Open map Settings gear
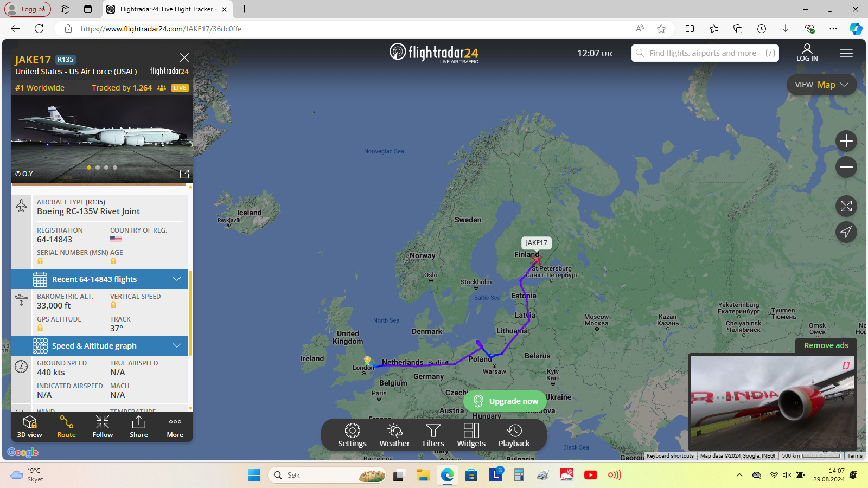The height and width of the screenshot is (488, 868). (x=353, y=435)
